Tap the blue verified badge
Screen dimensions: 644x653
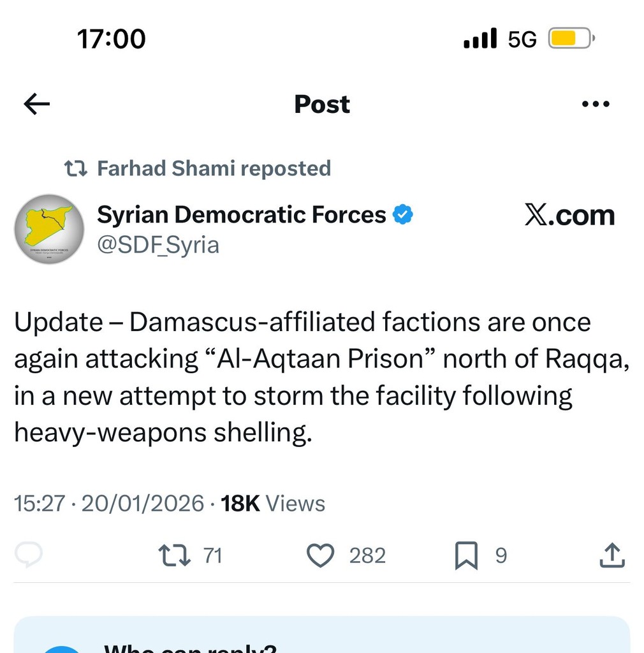tap(402, 215)
